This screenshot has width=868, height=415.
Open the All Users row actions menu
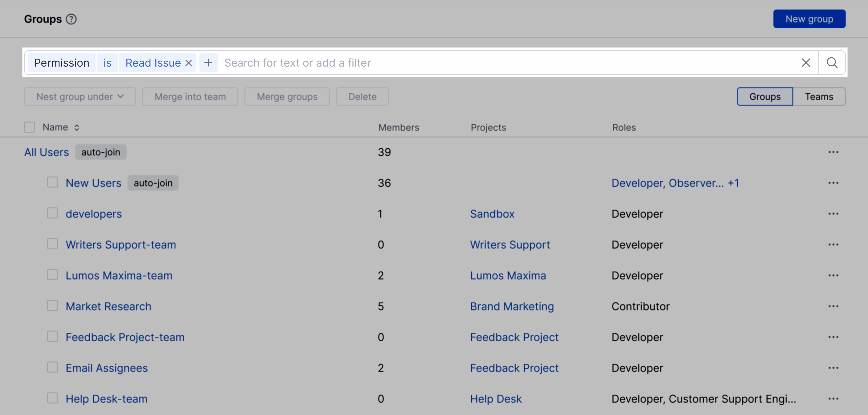point(833,152)
